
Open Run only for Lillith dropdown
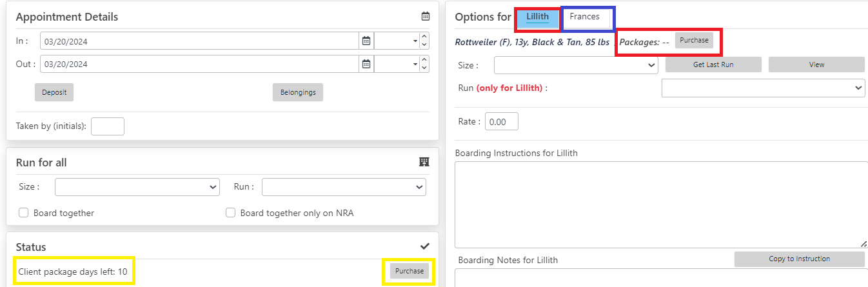pos(764,88)
